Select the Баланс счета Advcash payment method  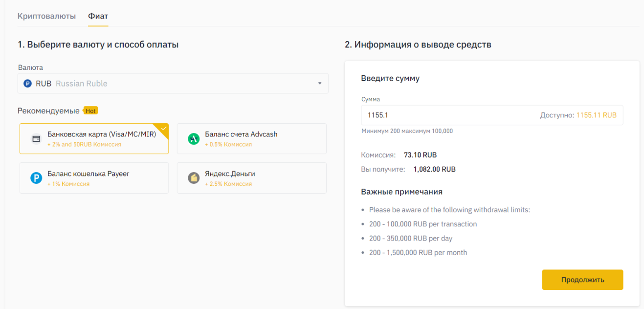tap(251, 138)
